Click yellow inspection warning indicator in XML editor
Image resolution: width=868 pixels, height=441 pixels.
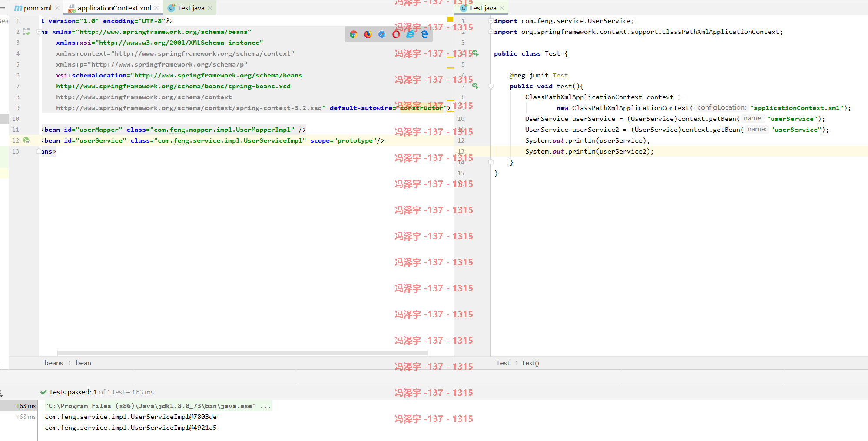[x=451, y=19]
